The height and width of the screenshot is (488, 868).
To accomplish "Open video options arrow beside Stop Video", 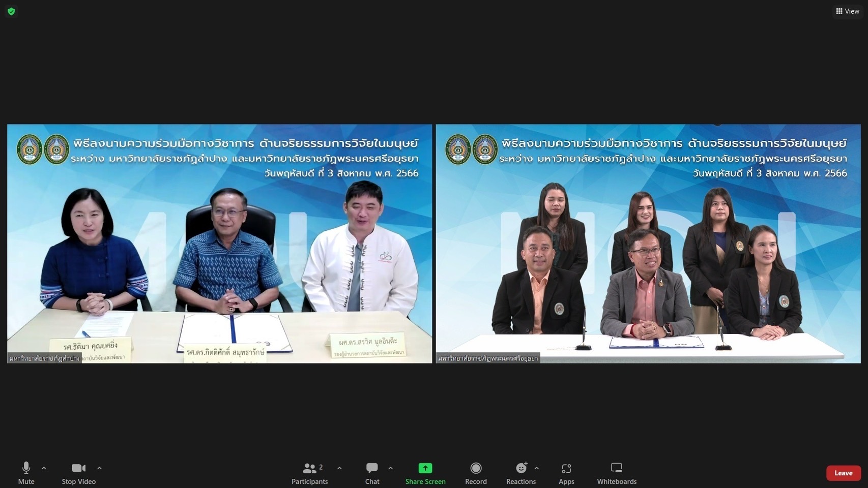I will (99, 468).
